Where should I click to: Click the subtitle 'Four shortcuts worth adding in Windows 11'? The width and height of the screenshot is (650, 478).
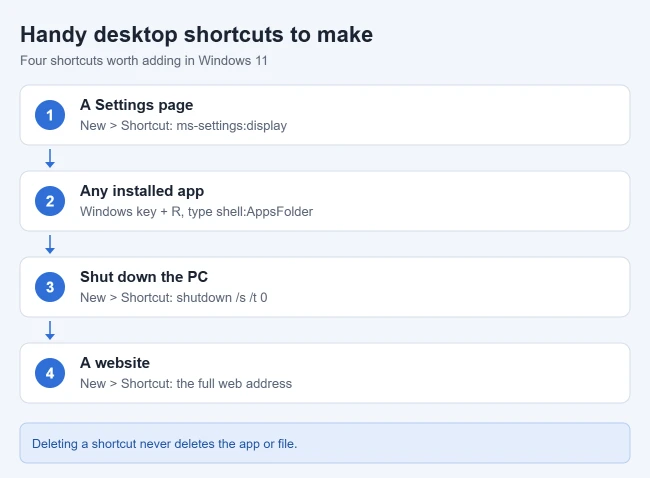(144, 61)
